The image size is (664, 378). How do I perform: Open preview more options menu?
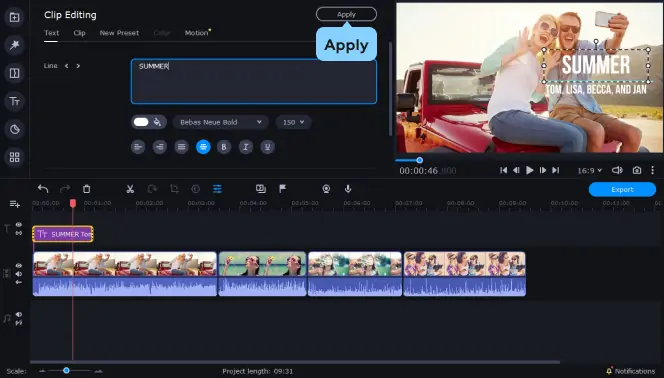[653, 170]
